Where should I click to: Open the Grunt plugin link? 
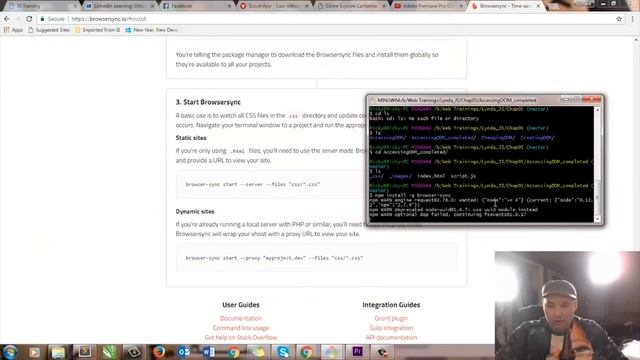pos(391,318)
